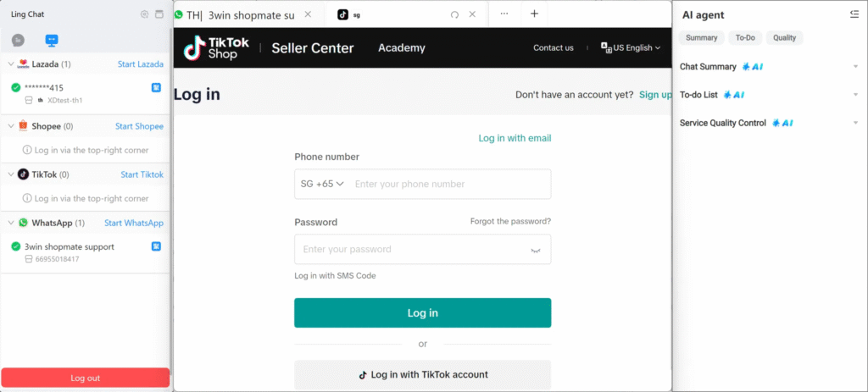Collapse the AI agent panel using the top icon
This screenshot has width=868, height=392.
tap(854, 14)
